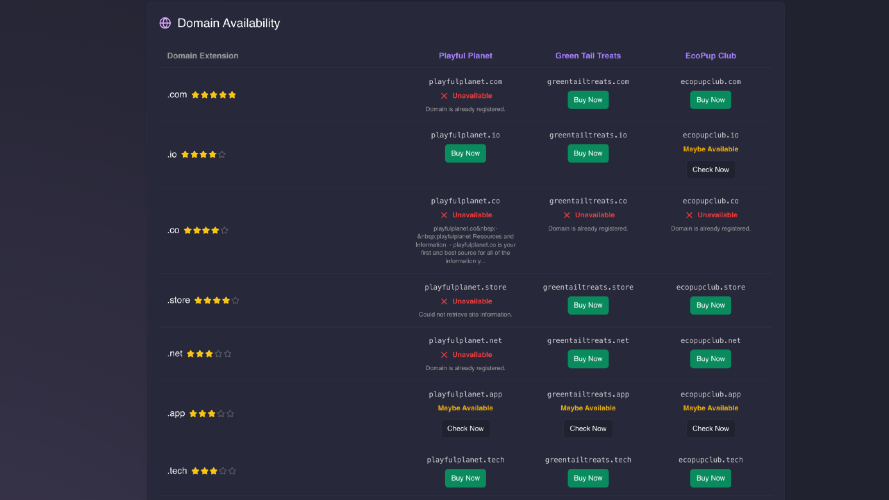Select the EcoPup Club column header
Screen dimensions: 889x500
pos(710,56)
